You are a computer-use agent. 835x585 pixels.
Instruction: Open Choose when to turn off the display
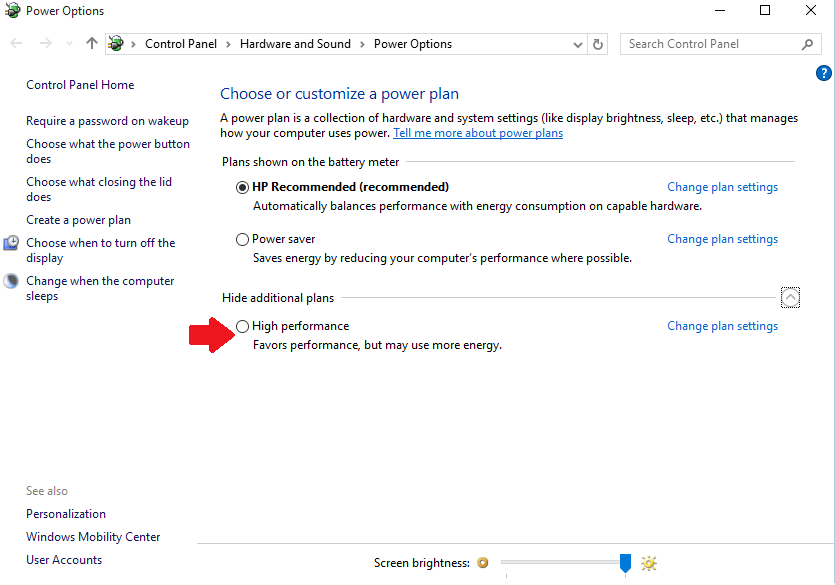pyautogui.click(x=101, y=250)
